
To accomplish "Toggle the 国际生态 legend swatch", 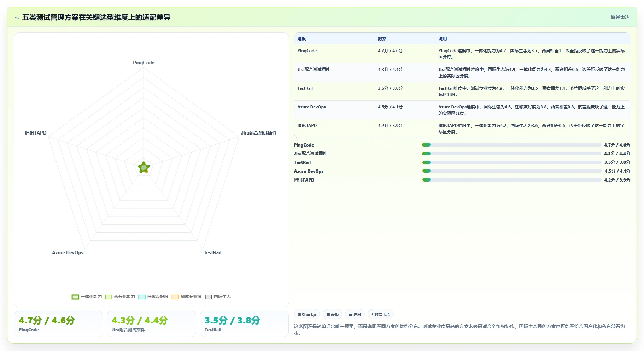I will [208, 297].
